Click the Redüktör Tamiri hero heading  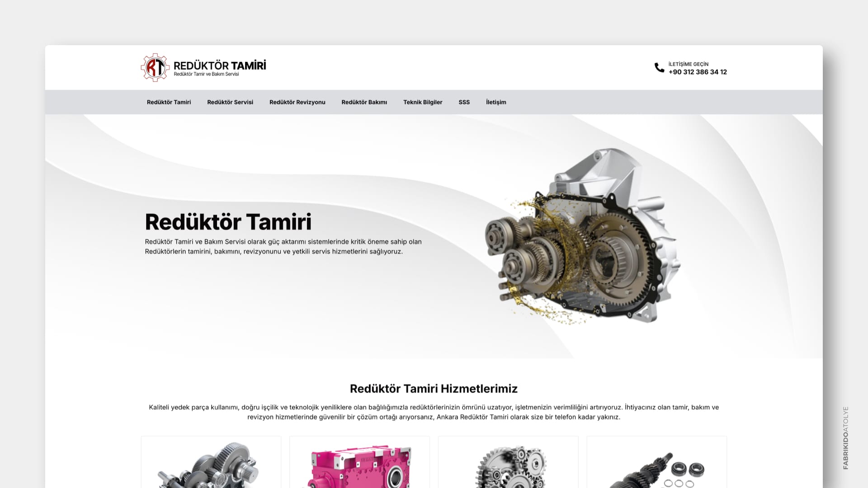(x=228, y=221)
